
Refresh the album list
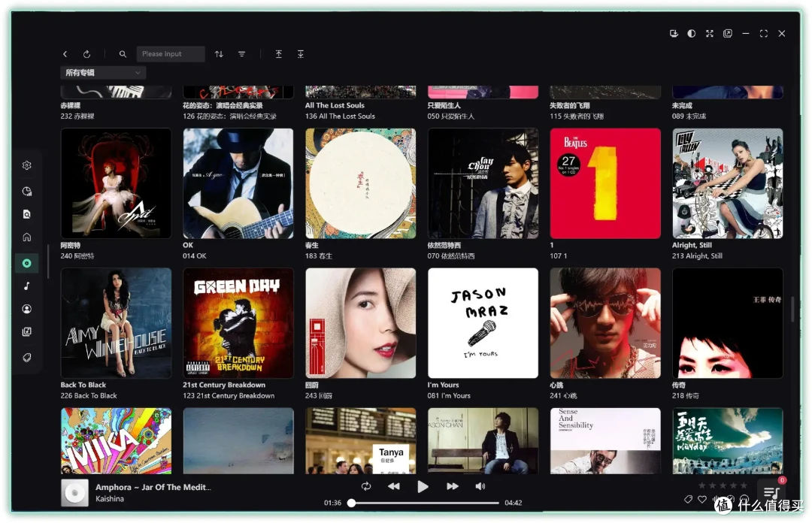[86, 54]
